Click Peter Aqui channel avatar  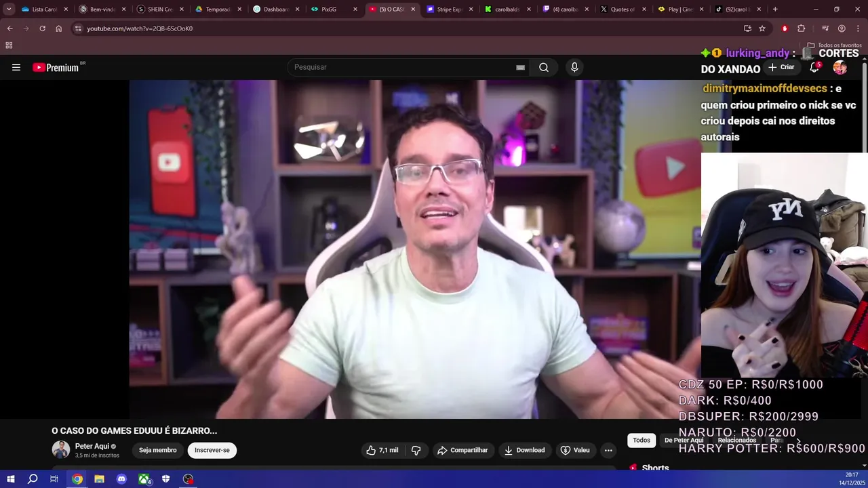(x=61, y=450)
